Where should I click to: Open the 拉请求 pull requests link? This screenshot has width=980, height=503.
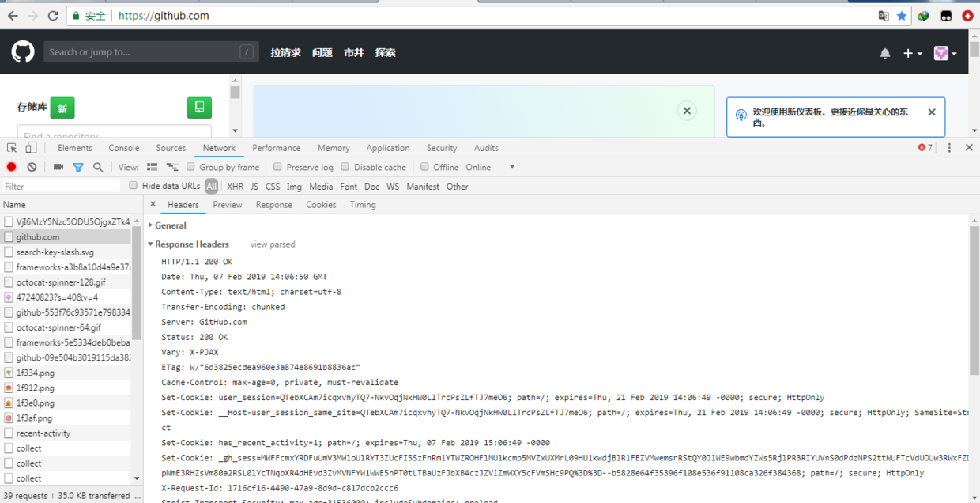pos(285,53)
